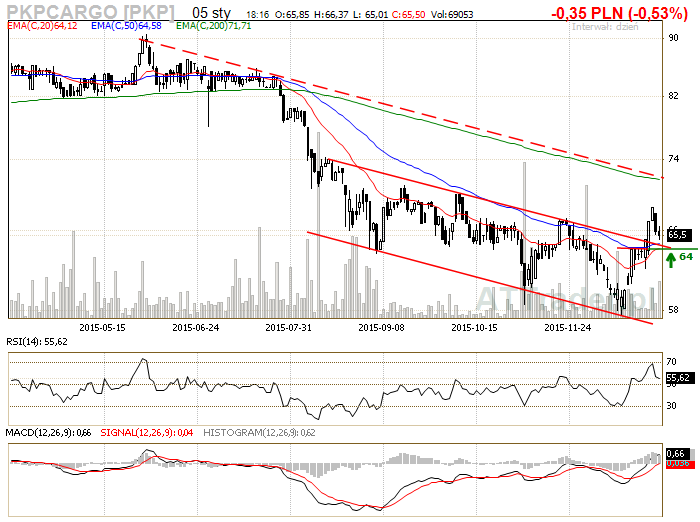Click the price axis label 58
This screenshot has width=700, height=522.
(x=673, y=310)
